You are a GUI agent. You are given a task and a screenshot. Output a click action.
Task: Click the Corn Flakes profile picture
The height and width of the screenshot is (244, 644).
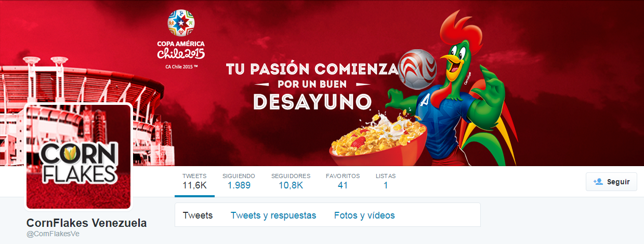(78, 156)
